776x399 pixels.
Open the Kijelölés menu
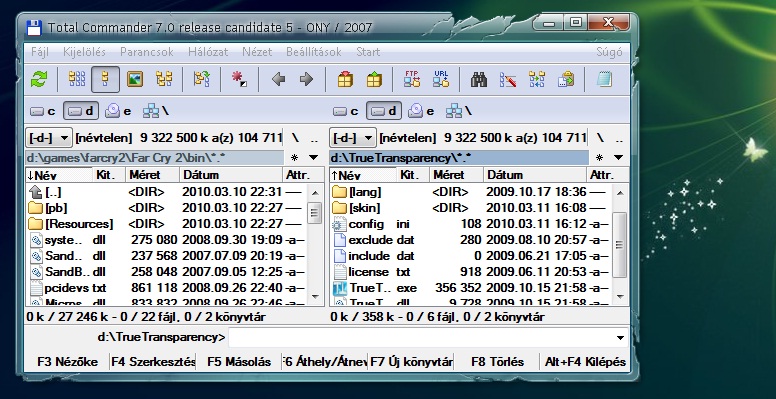pyautogui.click(x=84, y=52)
